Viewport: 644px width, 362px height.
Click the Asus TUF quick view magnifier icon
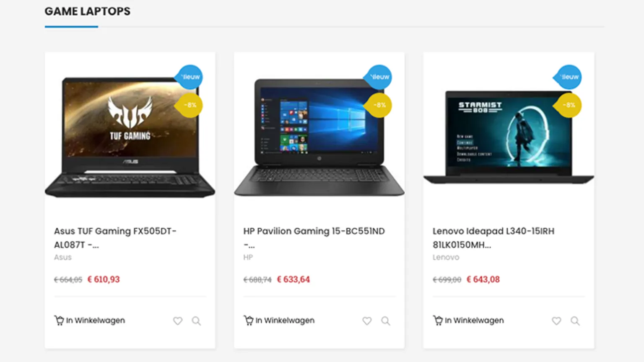[x=196, y=321]
